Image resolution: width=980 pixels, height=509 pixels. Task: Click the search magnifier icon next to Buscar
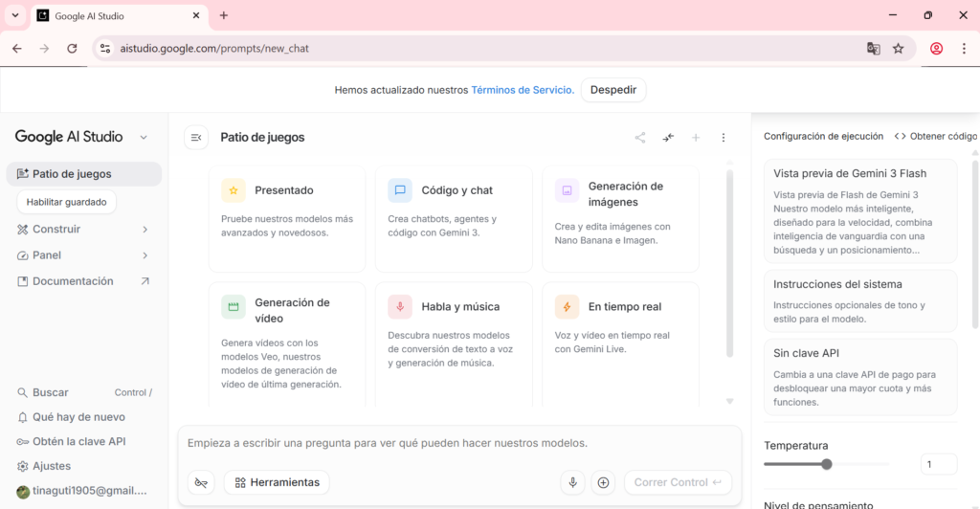23,392
